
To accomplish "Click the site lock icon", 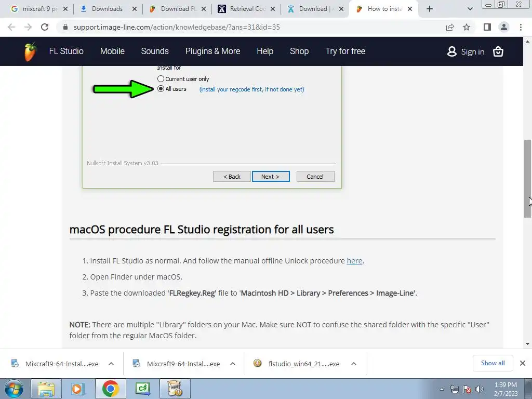I will pos(65,27).
